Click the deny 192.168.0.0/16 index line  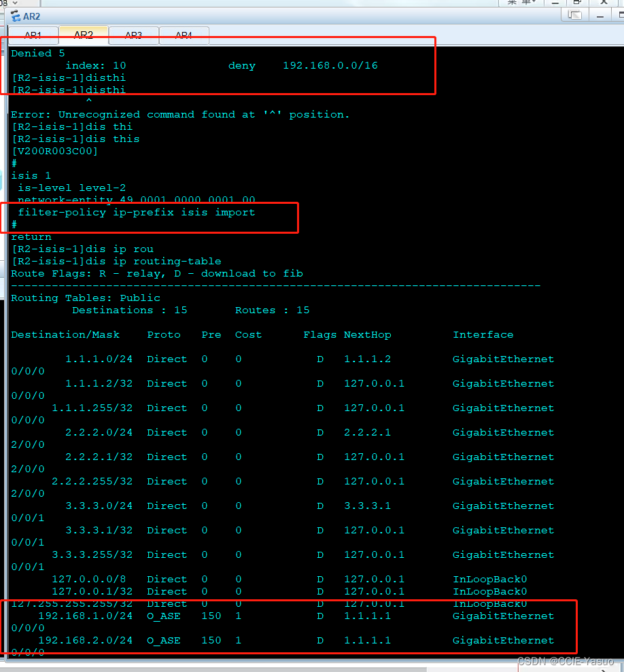[222, 66]
